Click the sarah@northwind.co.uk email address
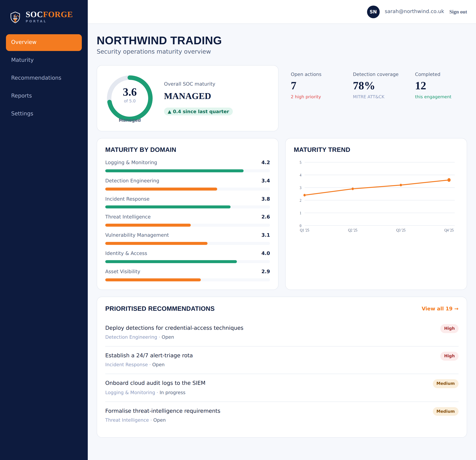This screenshot has height=460, width=476. 414,11
